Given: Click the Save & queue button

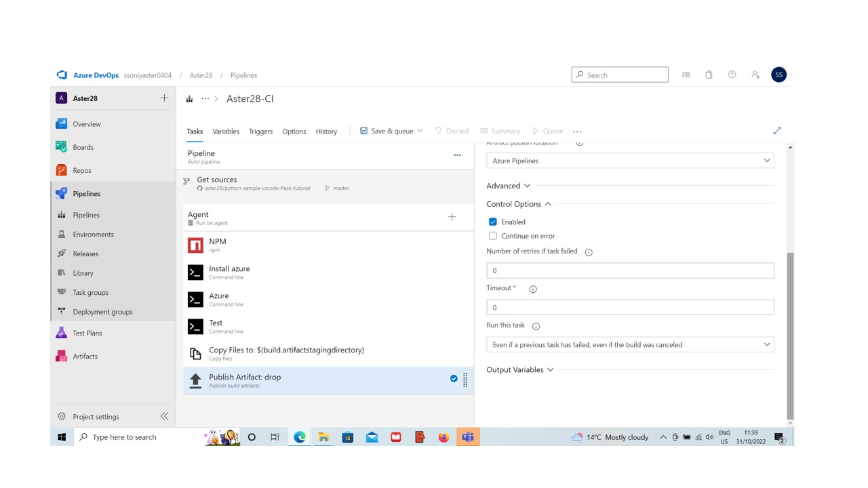Looking at the screenshot, I should point(387,131).
